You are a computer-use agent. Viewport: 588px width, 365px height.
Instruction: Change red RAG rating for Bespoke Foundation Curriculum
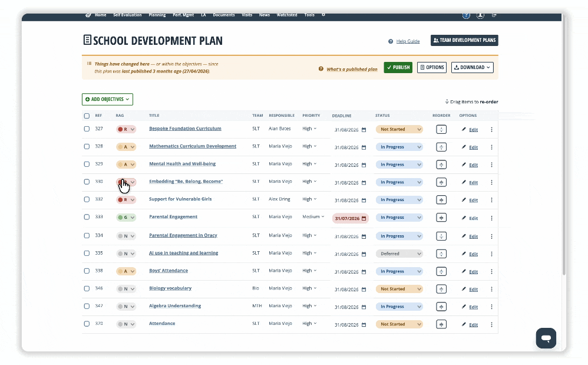(126, 129)
